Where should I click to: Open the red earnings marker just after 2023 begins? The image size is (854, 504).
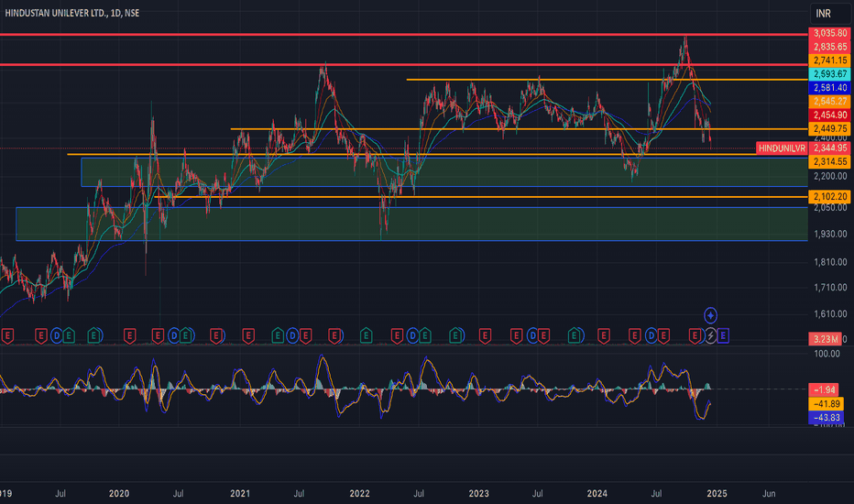(x=485, y=335)
